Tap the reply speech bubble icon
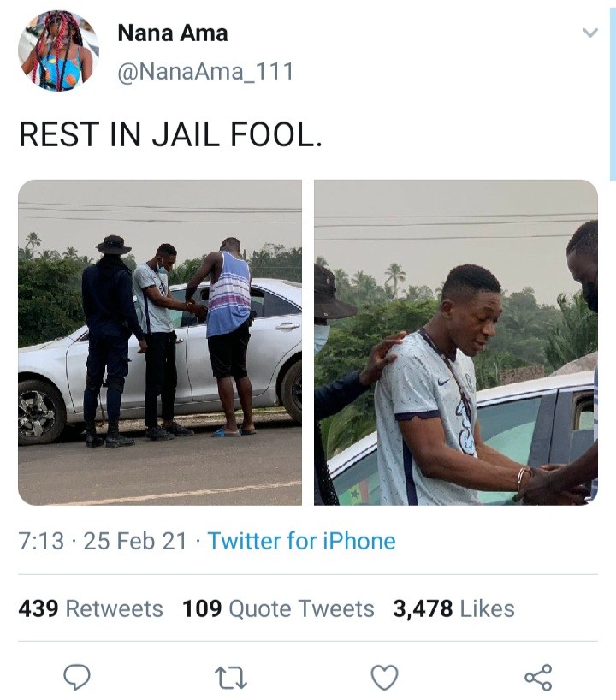The height and width of the screenshot is (700, 616). coord(77,677)
